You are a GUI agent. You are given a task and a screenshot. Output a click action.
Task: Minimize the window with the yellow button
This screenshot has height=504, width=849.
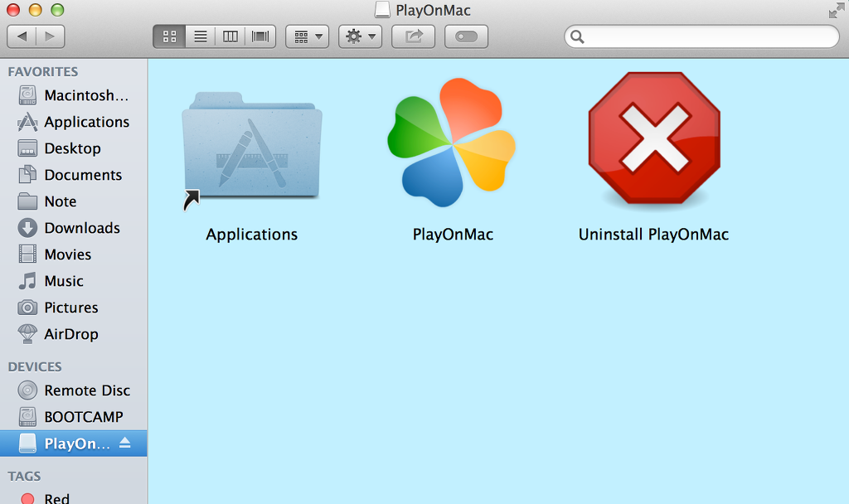point(35,10)
